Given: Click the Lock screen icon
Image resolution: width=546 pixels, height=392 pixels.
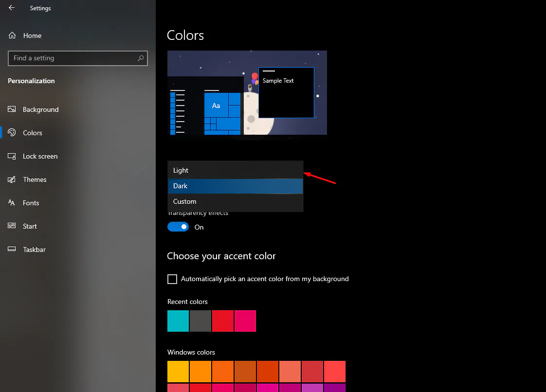Looking at the screenshot, I should pyautogui.click(x=12, y=156).
